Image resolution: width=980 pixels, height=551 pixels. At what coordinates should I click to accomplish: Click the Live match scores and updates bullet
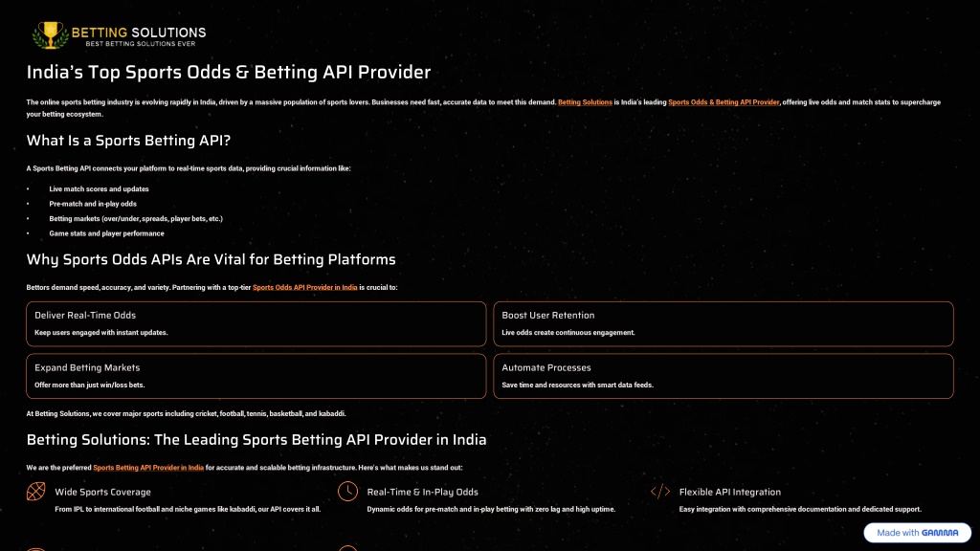point(99,188)
